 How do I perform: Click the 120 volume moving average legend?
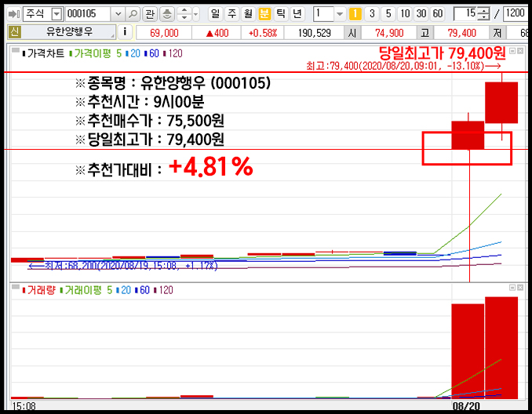(163, 290)
